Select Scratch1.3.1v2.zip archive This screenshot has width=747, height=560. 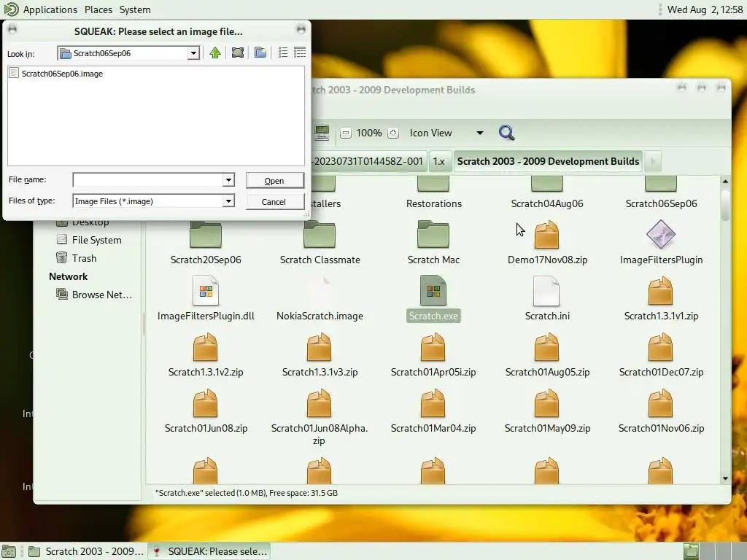pyautogui.click(x=206, y=355)
